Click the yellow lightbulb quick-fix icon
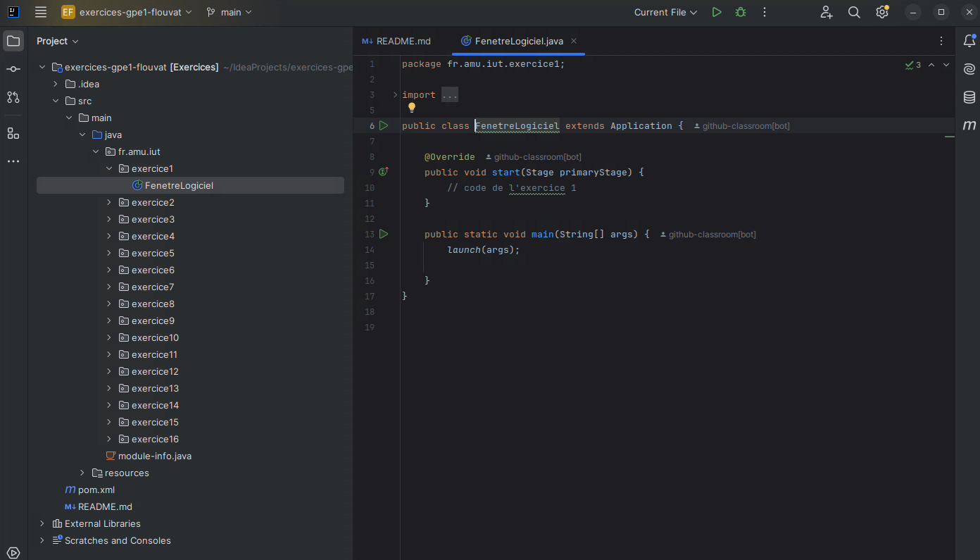The width and height of the screenshot is (980, 560). click(412, 108)
